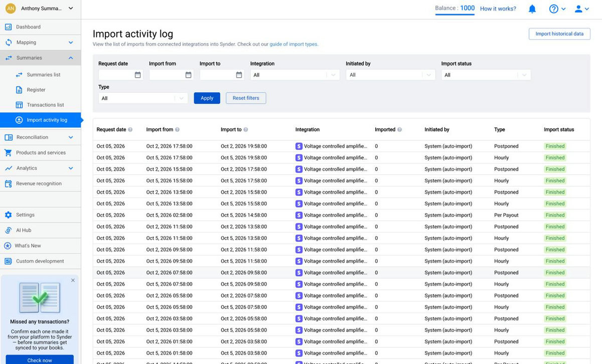Open AI Hub menu item

[41, 231]
